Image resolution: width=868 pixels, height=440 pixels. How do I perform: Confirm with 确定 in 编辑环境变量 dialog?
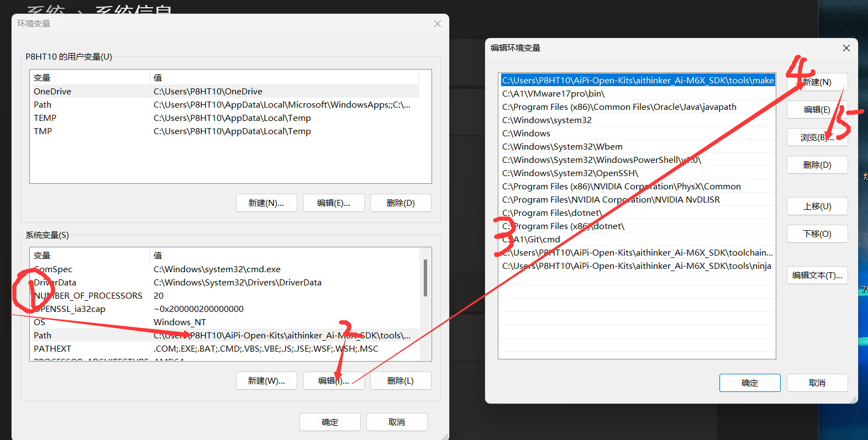(x=750, y=383)
